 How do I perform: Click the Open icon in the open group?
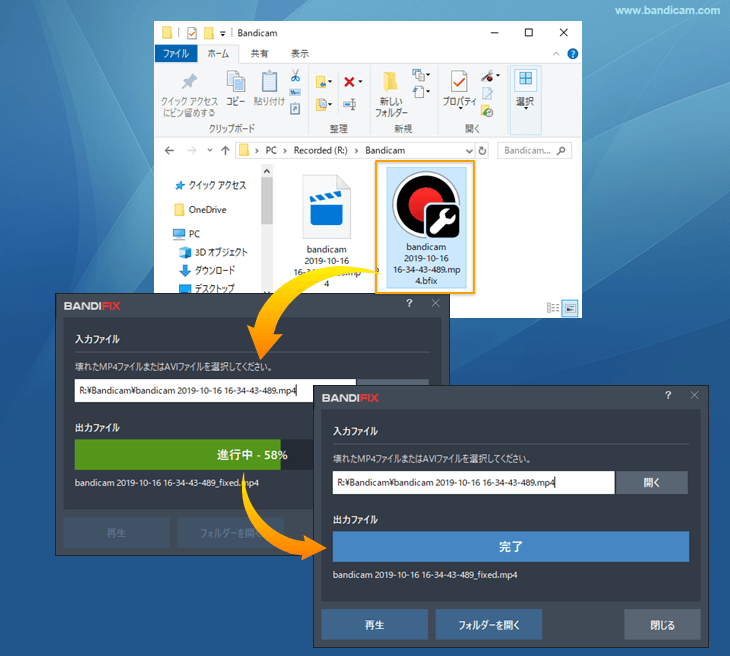pos(487,76)
